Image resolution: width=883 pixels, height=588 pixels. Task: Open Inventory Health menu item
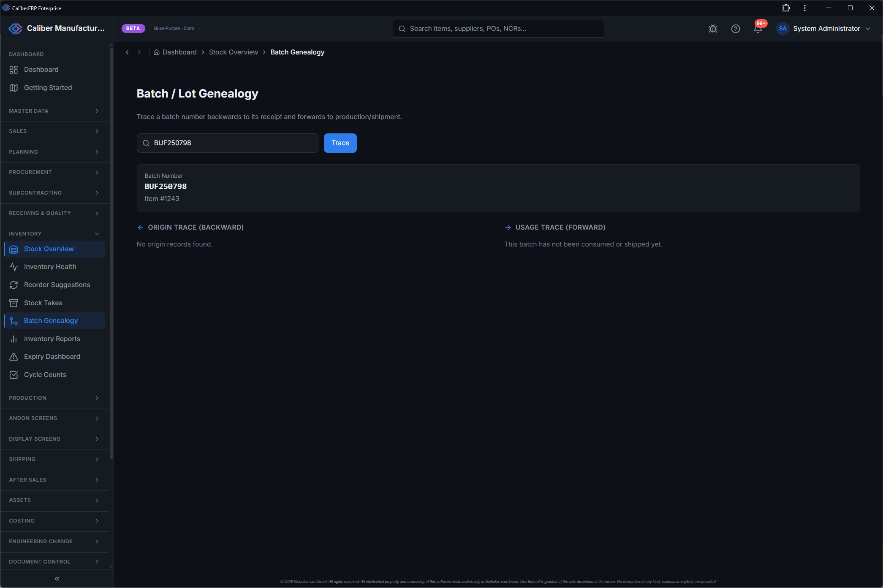click(x=55, y=267)
